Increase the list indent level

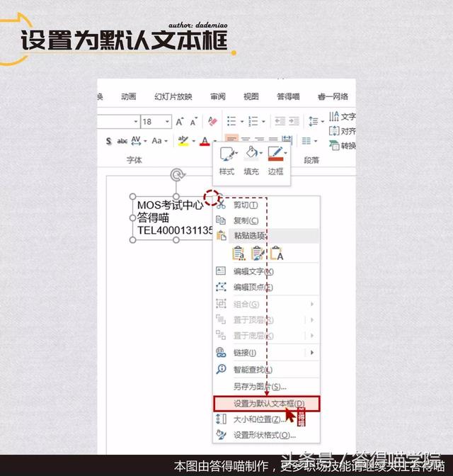click(x=294, y=121)
